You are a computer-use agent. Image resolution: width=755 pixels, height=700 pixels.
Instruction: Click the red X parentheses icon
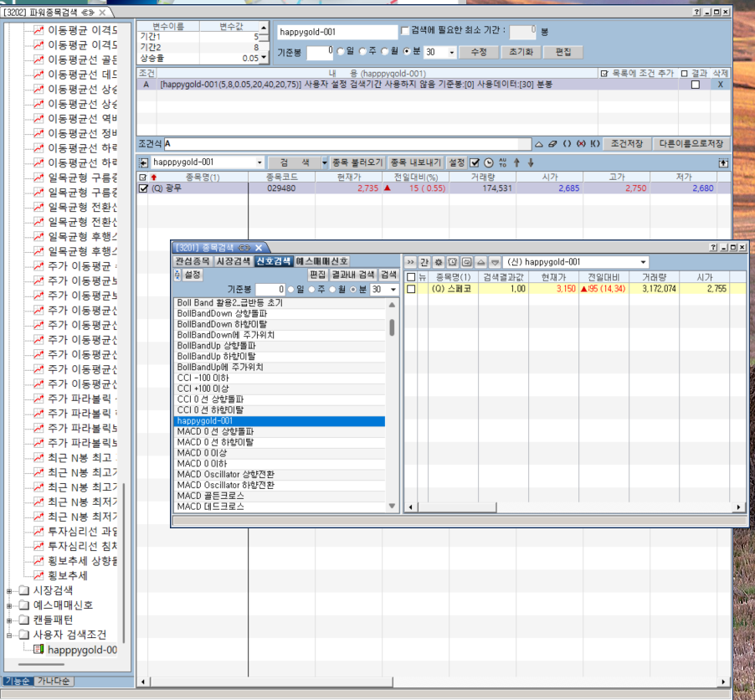pos(581,144)
